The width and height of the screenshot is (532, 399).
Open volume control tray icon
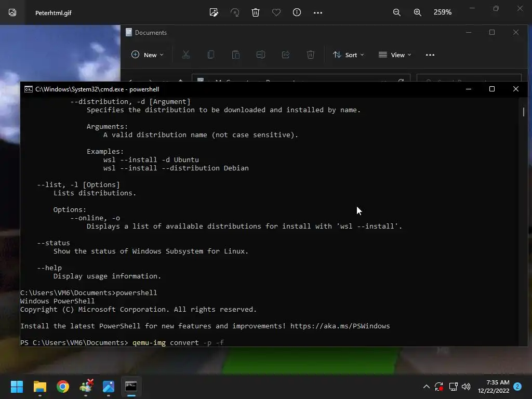point(466,387)
